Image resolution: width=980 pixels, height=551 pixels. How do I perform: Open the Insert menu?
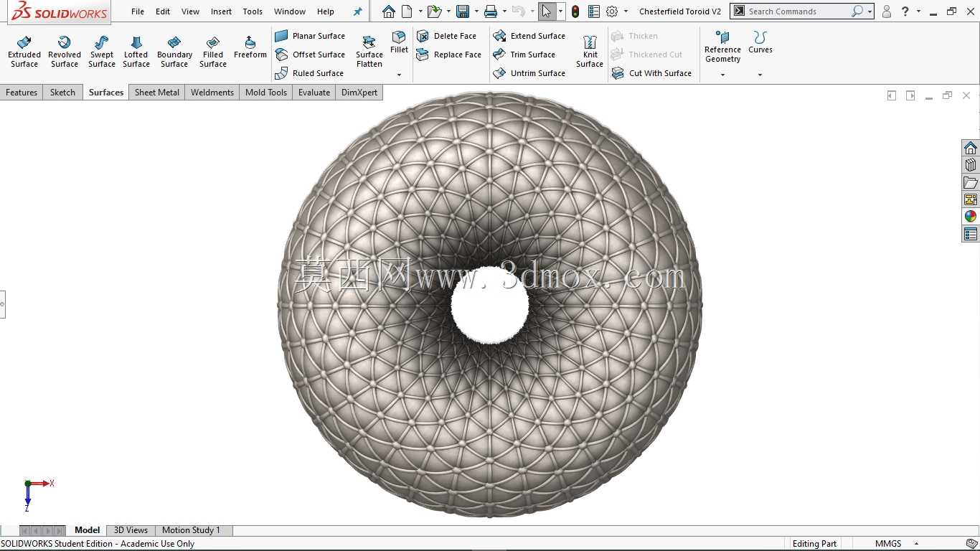pyautogui.click(x=221, y=11)
